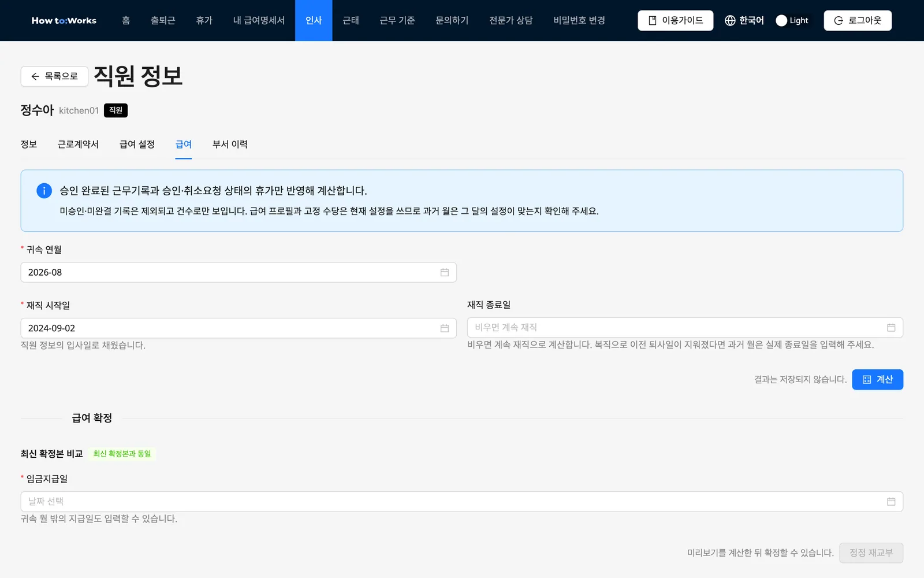Click the calendar icon in 재직 시작일 field
The image size is (924, 578).
tap(445, 328)
